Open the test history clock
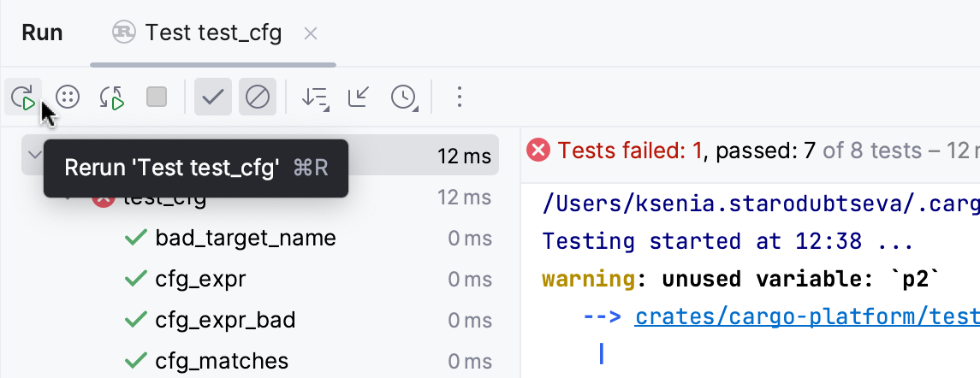 [x=403, y=97]
